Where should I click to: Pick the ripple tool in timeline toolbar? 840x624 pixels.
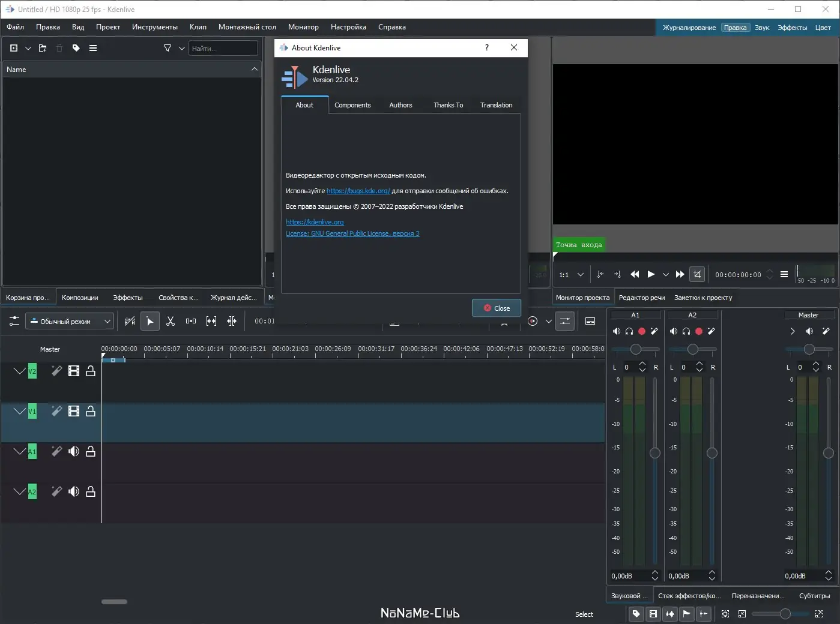tap(232, 321)
